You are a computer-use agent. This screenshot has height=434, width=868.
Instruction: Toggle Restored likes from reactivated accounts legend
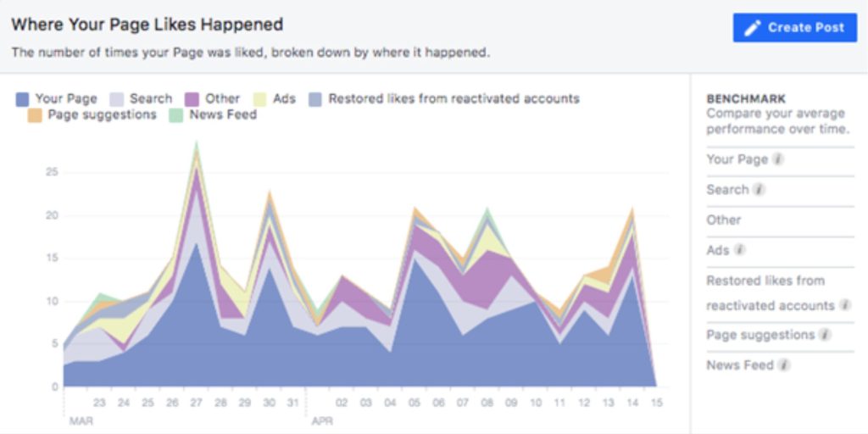coord(316,99)
